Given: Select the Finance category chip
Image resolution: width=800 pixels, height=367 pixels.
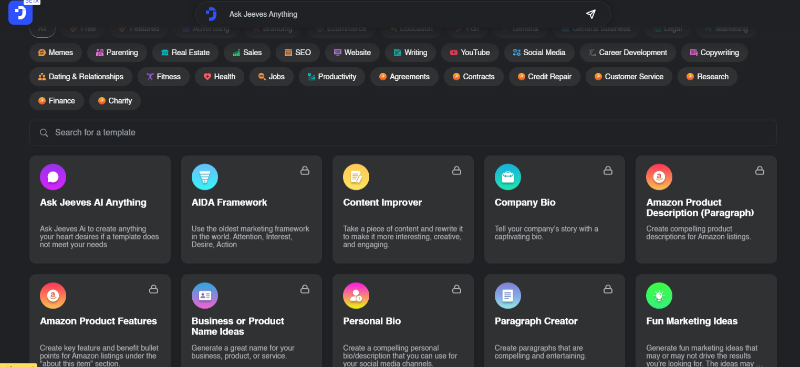Looking at the screenshot, I should pyautogui.click(x=57, y=101).
